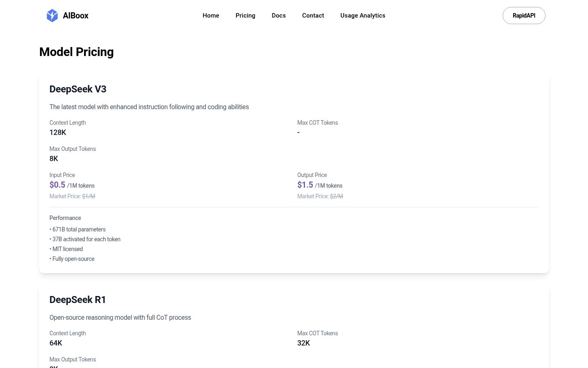Go to the Pricing page
The height and width of the screenshot is (368, 588).
click(245, 16)
